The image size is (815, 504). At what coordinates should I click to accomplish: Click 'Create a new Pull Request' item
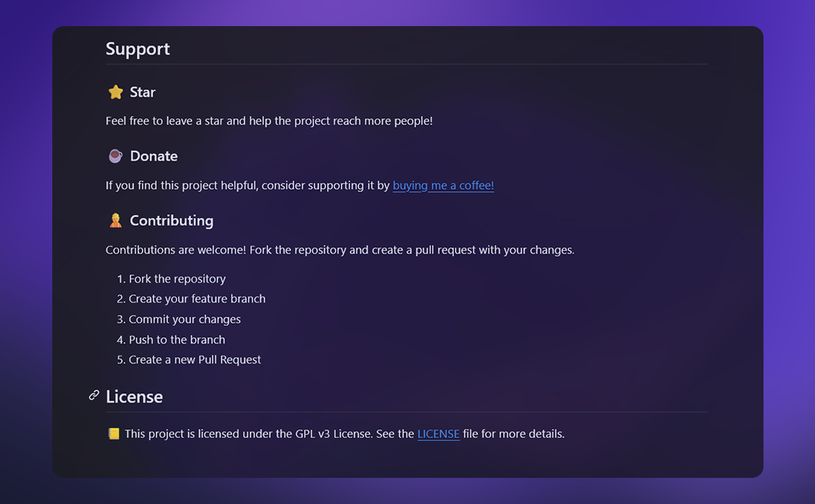[x=195, y=360]
